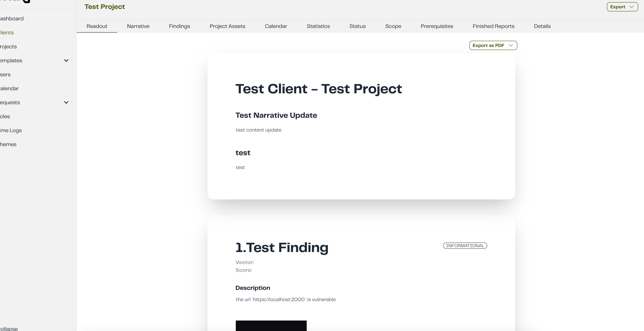Open Clients in the sidebar
The width and height of the screenshot is (644, 331).
7,33
